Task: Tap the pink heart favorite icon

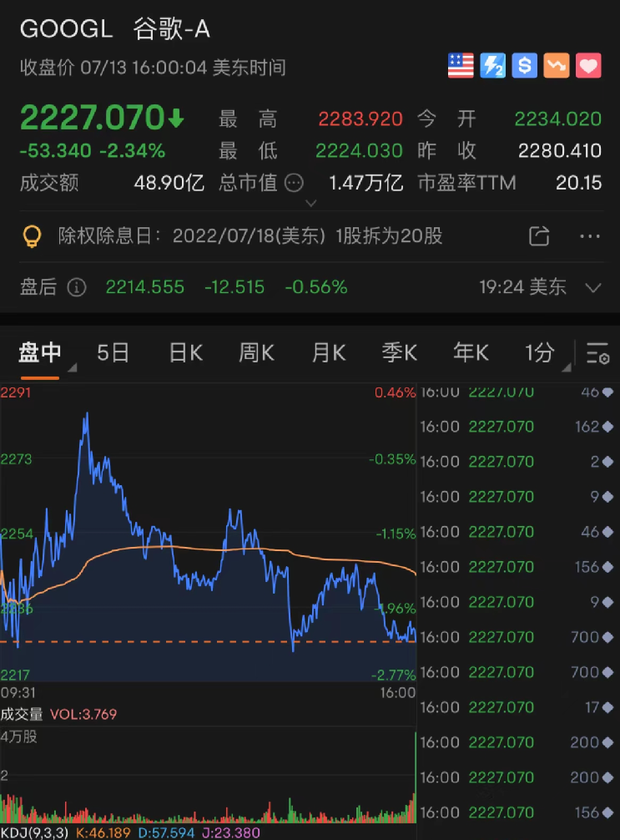Action: [x=588, y=66]
